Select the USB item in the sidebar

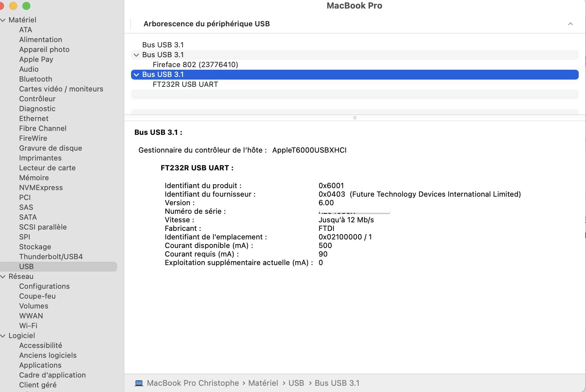[59, 267]
